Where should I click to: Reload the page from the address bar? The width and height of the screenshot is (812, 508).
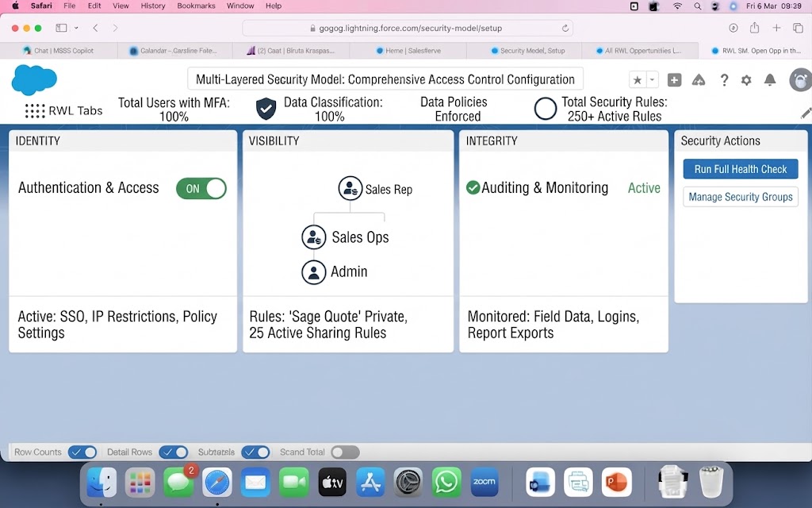565,28
